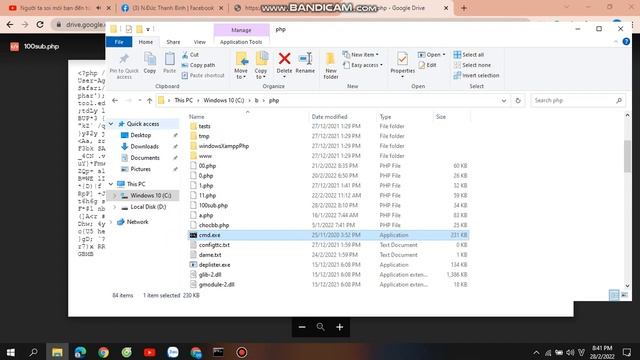Collapse Quick access in navigation pane

pos(111,124)
